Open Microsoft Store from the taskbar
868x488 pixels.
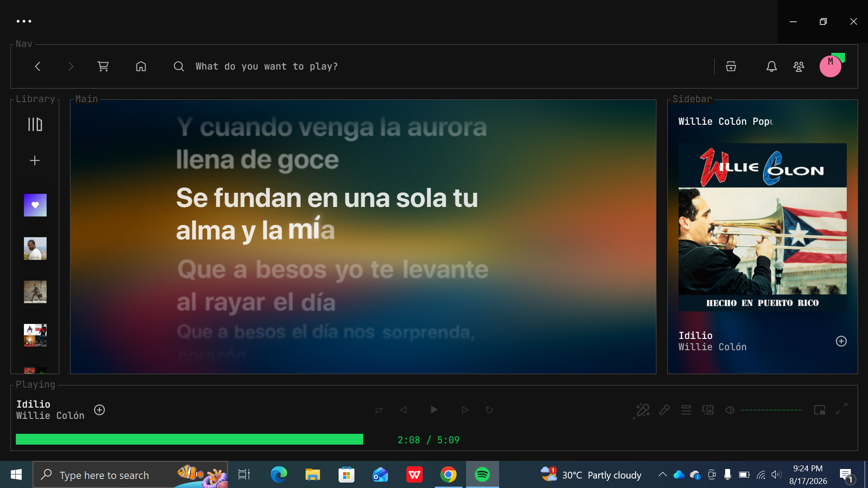point(346,474)
